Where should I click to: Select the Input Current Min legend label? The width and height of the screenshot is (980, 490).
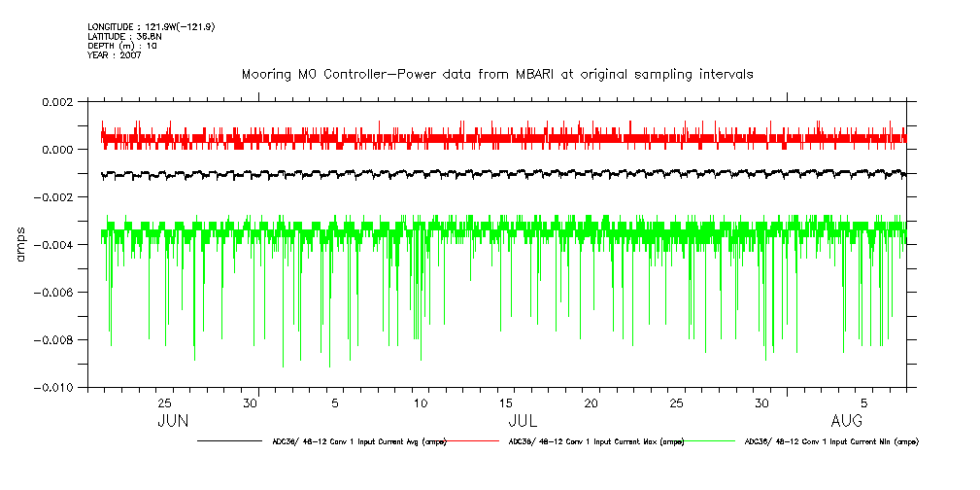(830, 441)
